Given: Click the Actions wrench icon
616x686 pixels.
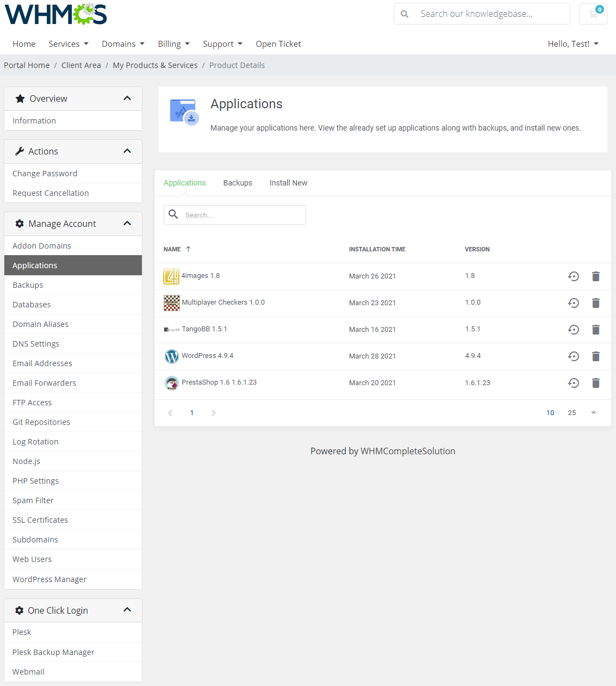Looking at the screenshot, I should click(20, 151).
